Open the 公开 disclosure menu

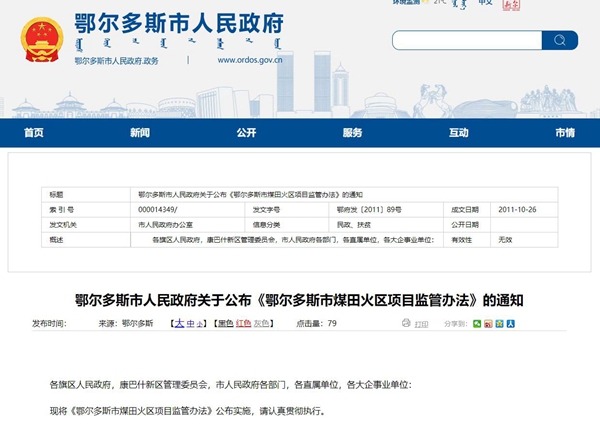tap(246, 133)
